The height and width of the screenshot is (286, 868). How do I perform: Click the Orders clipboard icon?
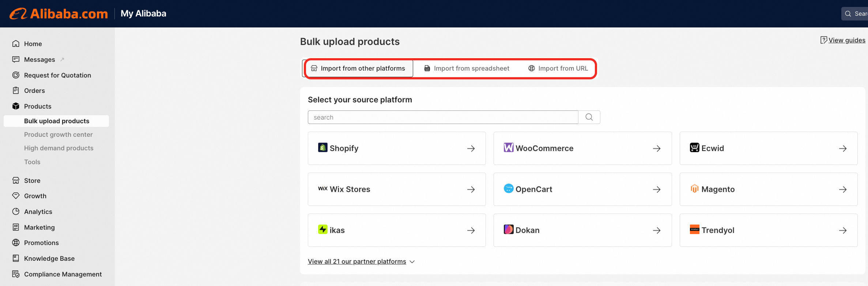point(16,90)
